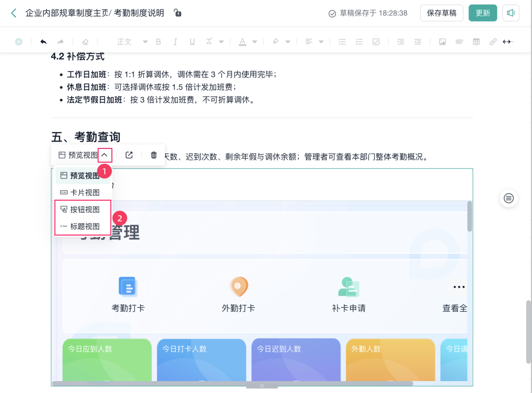The height and width of the screenshot is (393, 532).
Task: Undo the last edit
Action: click(43, 42)
